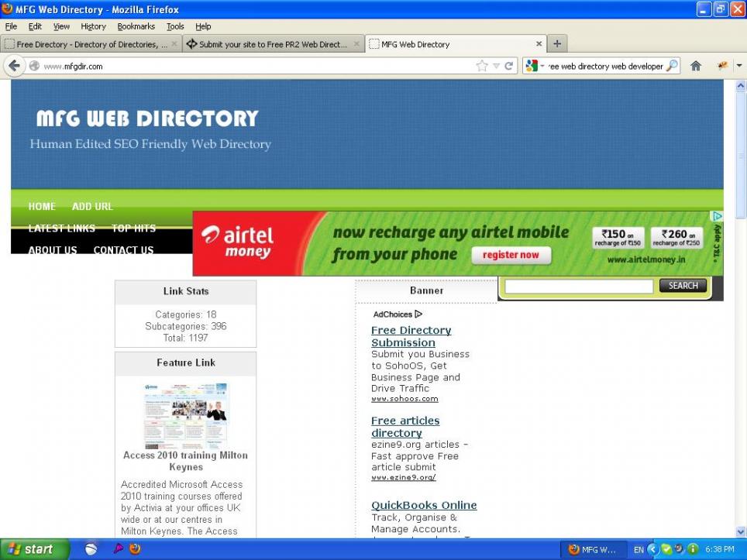Launch Firefox from quick launch bar
The height and width of the screenshot is (560, 747).
[x=136, y=548]
